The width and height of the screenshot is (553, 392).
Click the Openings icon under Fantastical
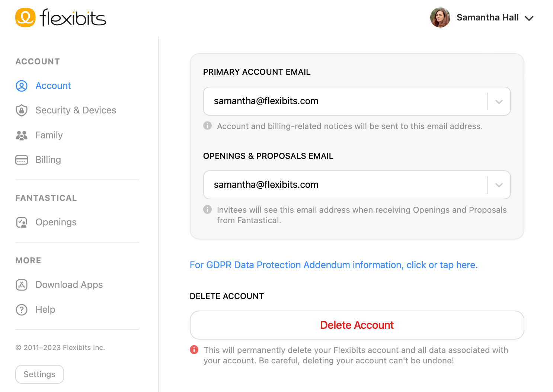pos(22,222)
